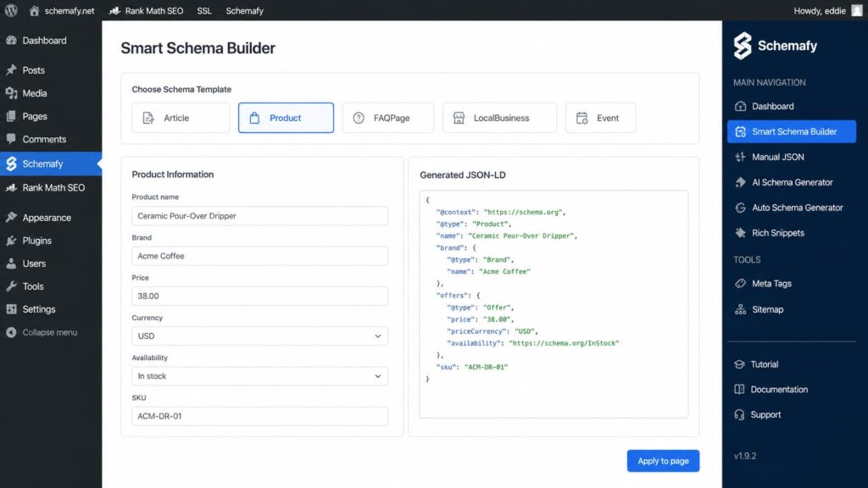Viewport: 868px width, 488px height.
Task: Click the AI Schema Generator icon
Action: (740, 182)
